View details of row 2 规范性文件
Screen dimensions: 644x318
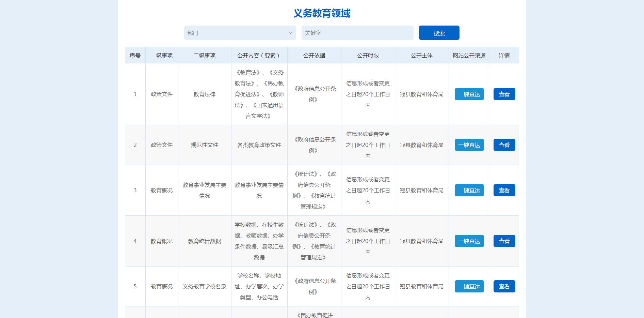(504, 145)
